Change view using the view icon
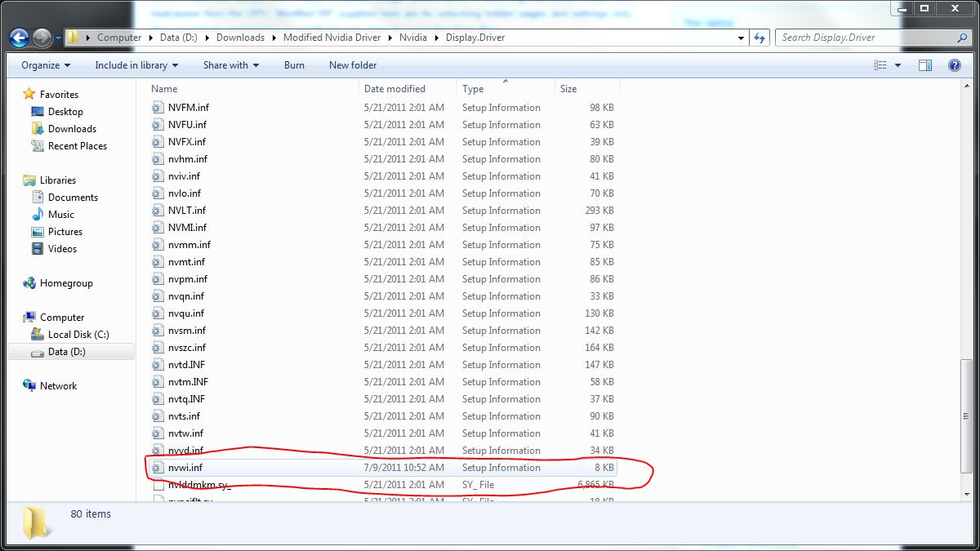This screenshot has height=551, width=980. click(880, 65)
